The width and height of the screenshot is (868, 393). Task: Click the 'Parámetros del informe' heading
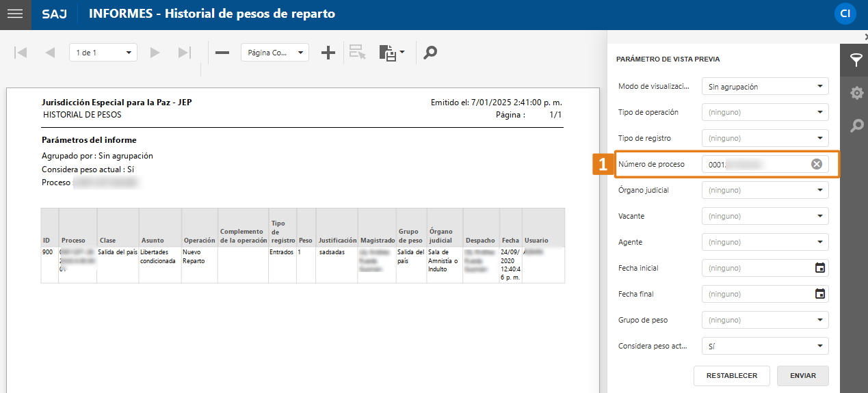click(x=89, y=140)
